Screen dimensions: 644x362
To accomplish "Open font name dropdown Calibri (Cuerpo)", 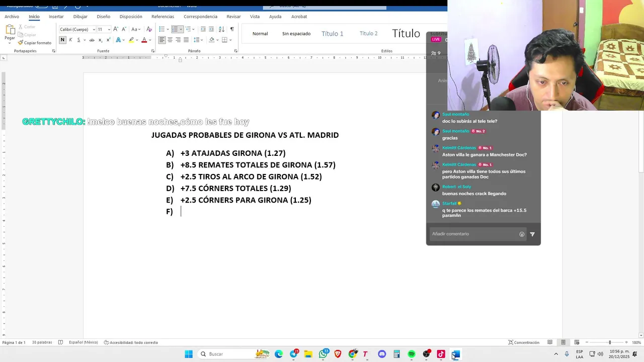I will (x=94, y=29).
